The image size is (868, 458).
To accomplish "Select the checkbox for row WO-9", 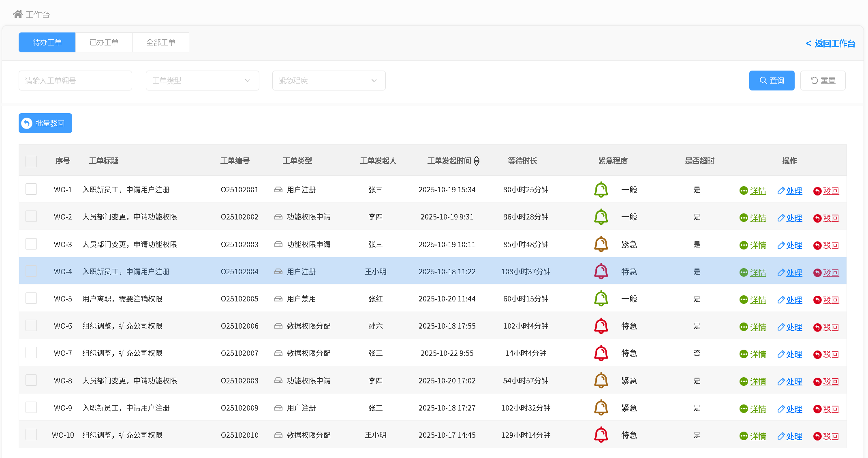I will pyautogui.click(x=31, y=407).
